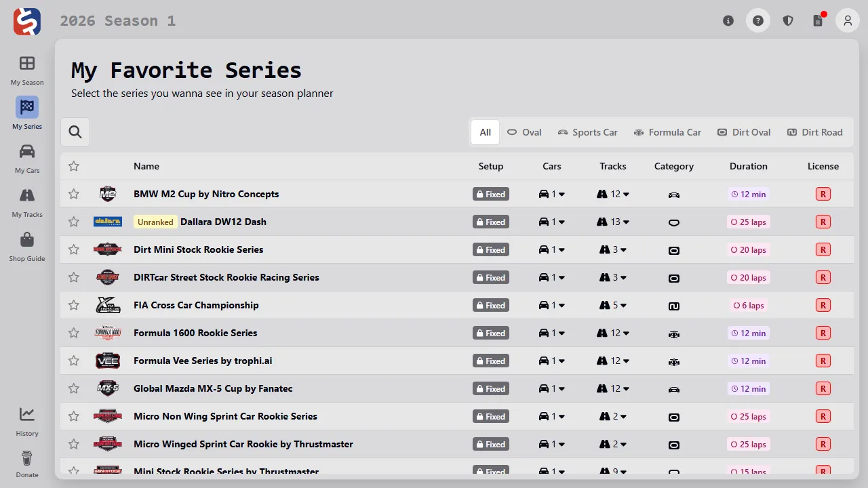This screenshot has width=868, height=488.
Task: Star the Formula 1600 Rookie Series
Action: (x=74, y=333)
